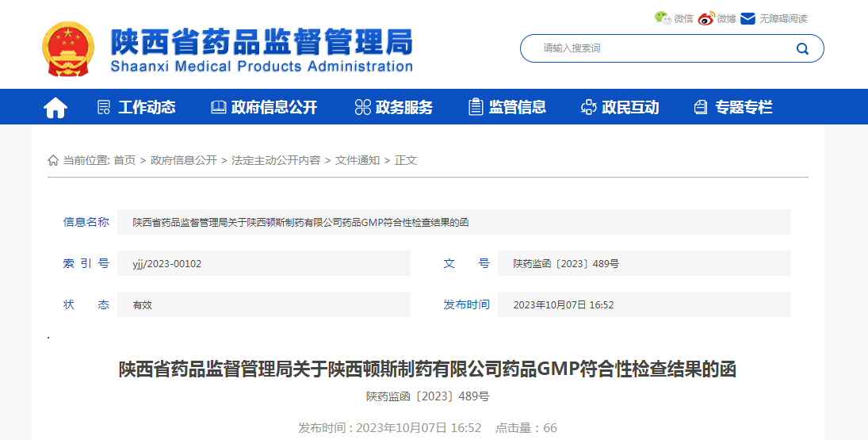Click 点击量：66 text
This screenshot has height=440, width=868.
[526, 428]
